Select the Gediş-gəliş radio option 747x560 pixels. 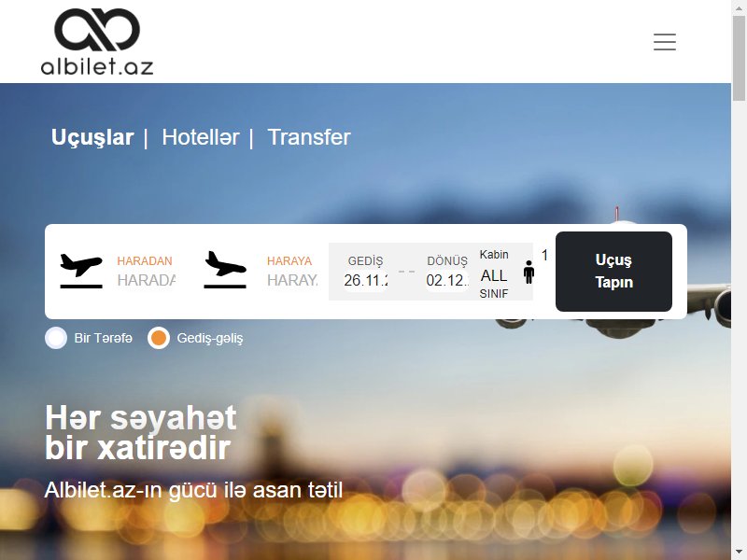point(159,338)
